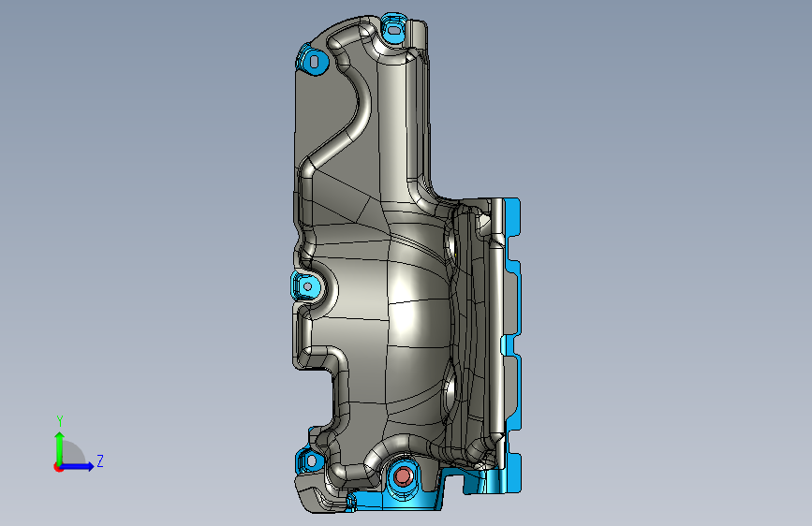
Task: Select the blue mounting lug at bottom-left of cover
Action: coord(309,460)
